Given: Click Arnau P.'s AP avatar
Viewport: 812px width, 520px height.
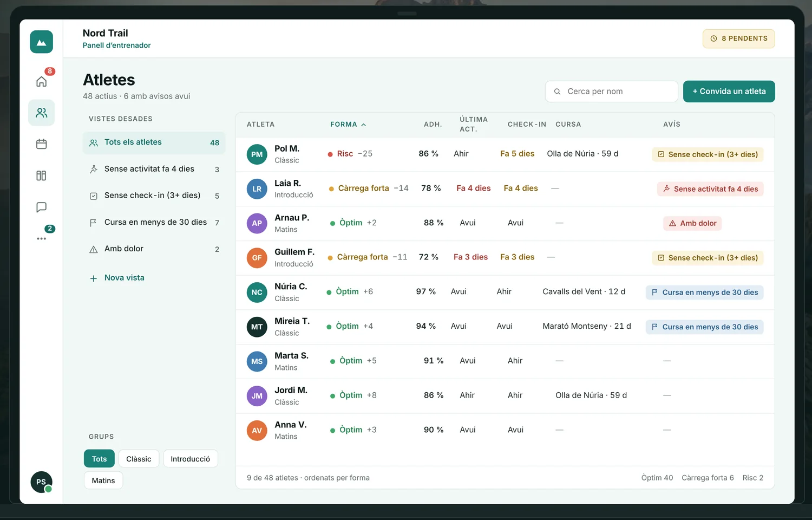Looking at the screenshot, I should click(x=257, y=223).
